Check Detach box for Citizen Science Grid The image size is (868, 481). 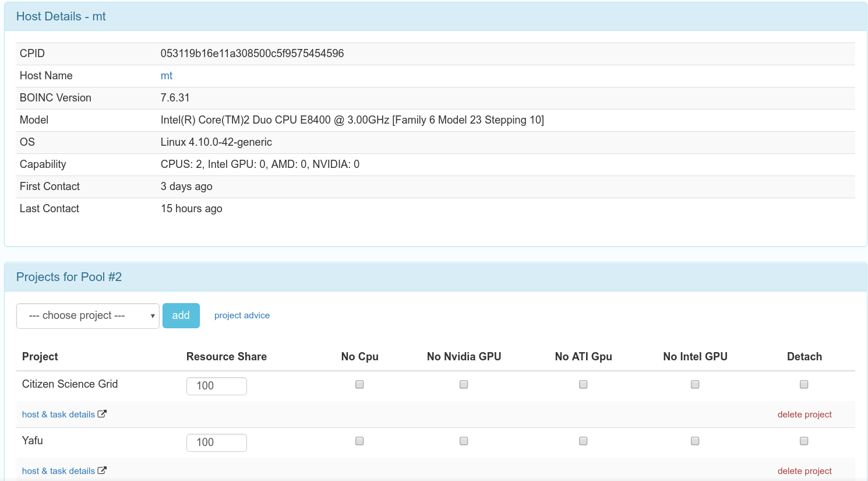804,384
